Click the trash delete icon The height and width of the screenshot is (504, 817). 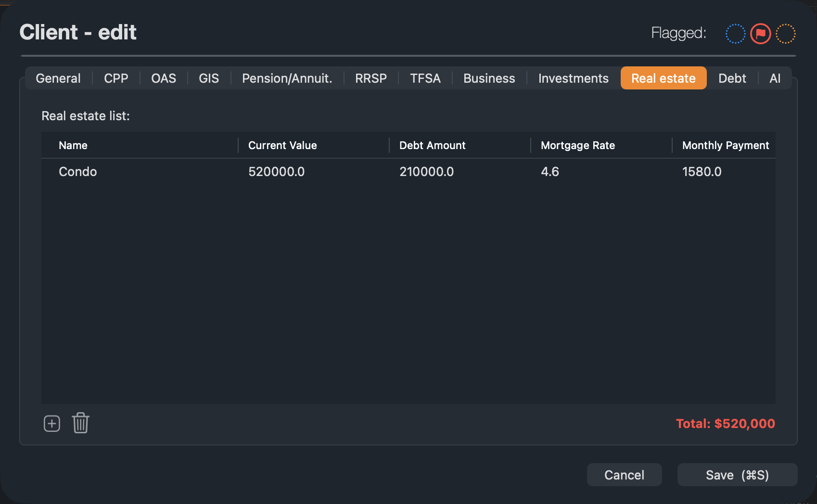tap(81, 423)
